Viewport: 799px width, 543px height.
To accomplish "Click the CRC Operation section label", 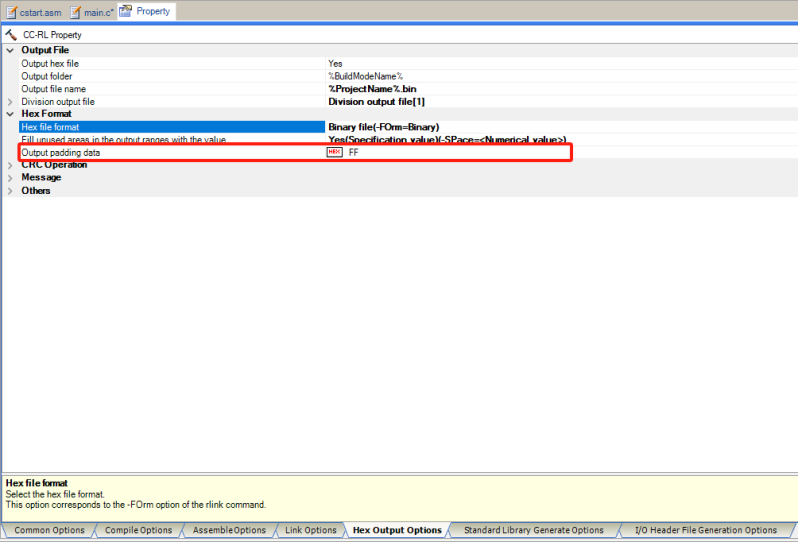I will tap(54, 165).
